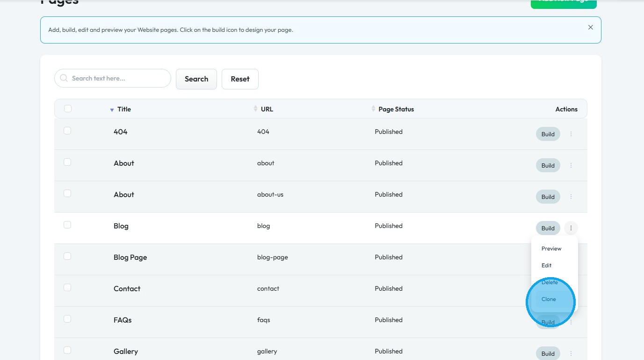The image size is (644, 360).
Task: Focus the search text input field
Action: click(119, 79)
